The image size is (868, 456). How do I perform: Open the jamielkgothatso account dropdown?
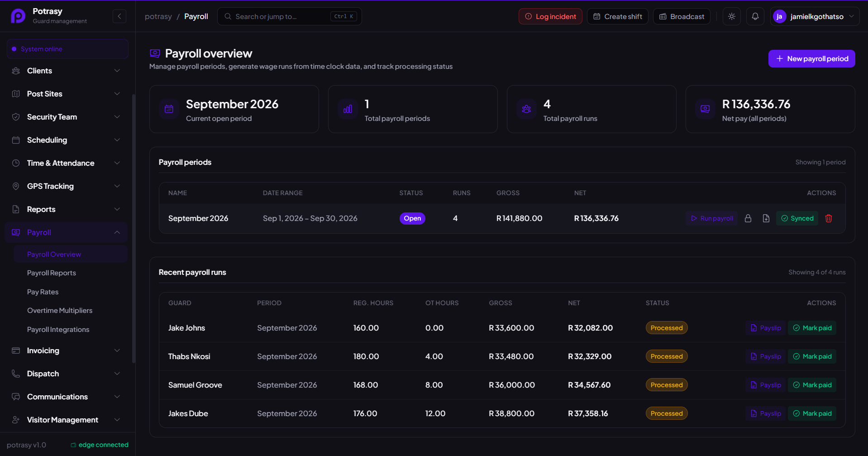click(x=815, y=16)
